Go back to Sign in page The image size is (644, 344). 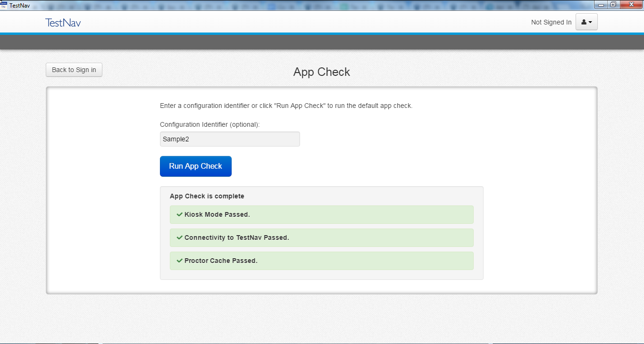click(74, 70)
